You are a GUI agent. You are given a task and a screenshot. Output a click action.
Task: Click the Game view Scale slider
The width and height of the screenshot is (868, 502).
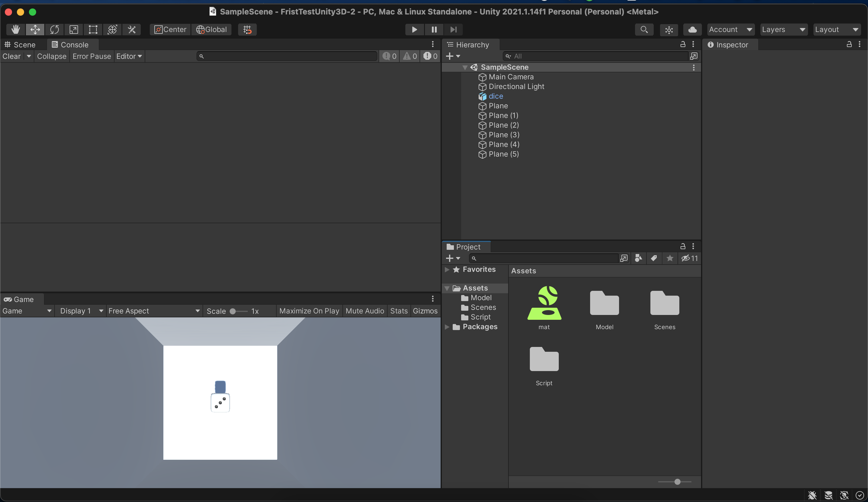(x=233, y=311)
